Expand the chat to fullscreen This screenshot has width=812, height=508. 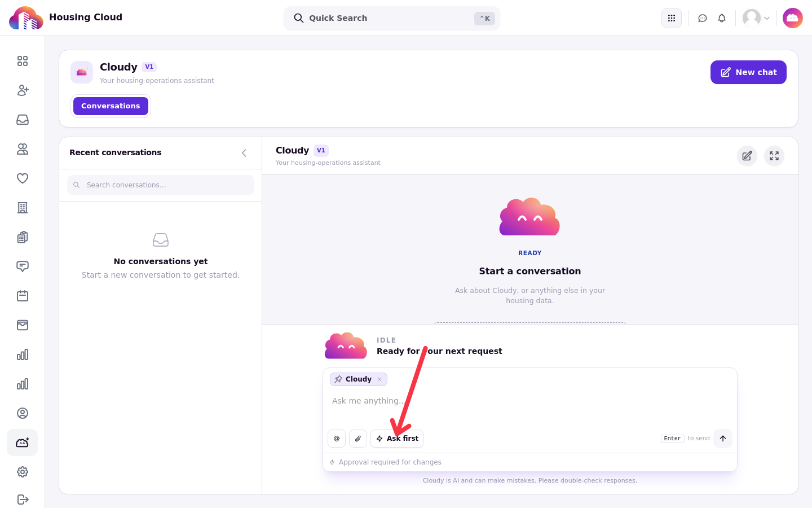(774, 156)
